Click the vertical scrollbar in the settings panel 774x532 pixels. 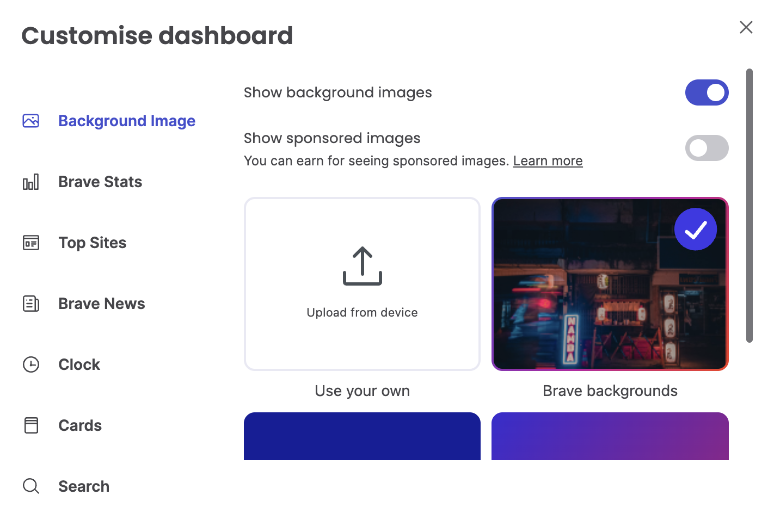(750, 206)
